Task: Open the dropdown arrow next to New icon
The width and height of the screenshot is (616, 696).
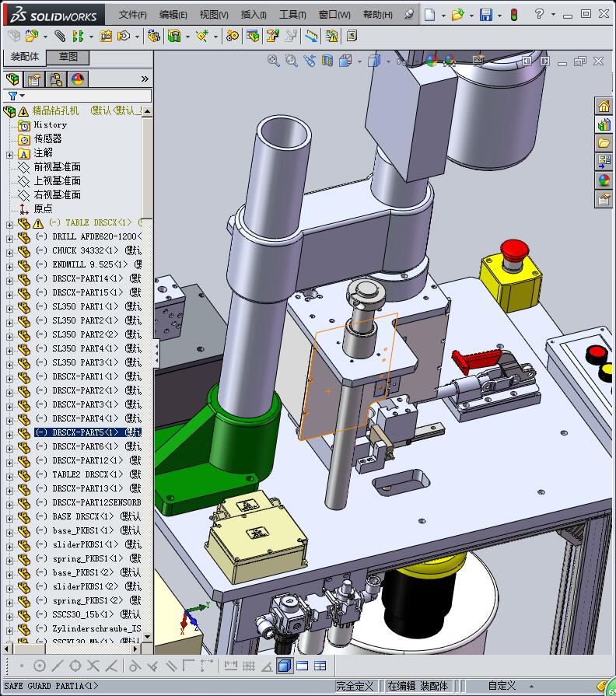Action: pyautogui.click(x=443, y=16)
